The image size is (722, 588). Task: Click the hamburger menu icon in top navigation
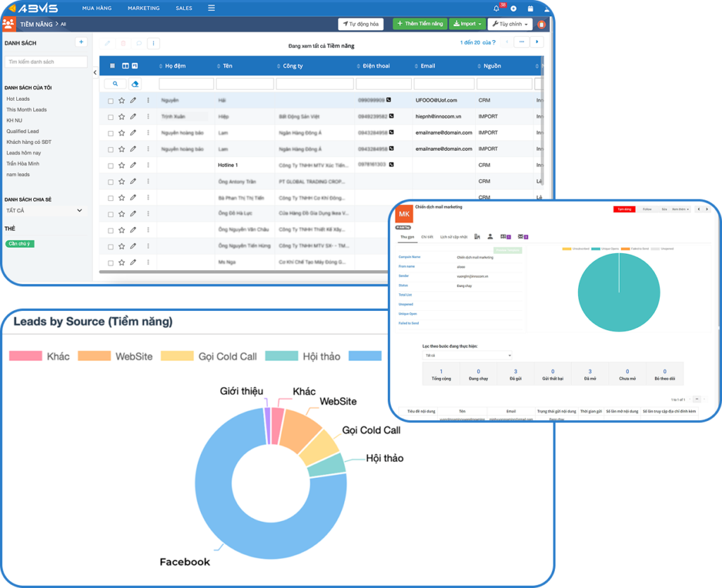point(212,8)
